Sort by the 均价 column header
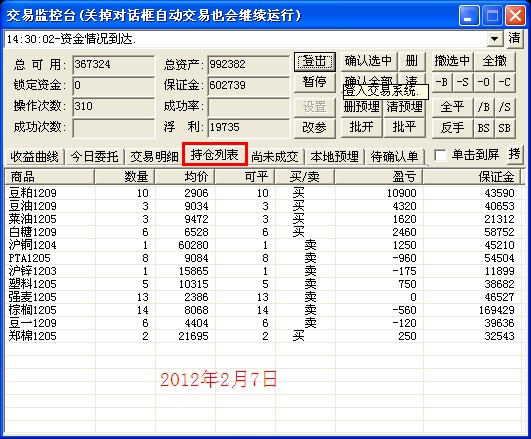This screenshot has height=439, width=531. [185, 177]
